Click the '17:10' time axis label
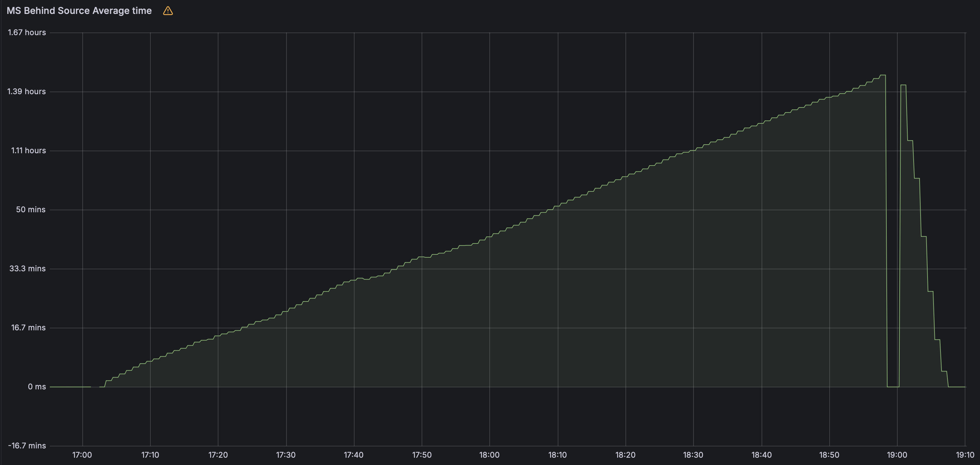Viewport: 980px width, 465px height. pyautogui.click(x=150, y=455)
